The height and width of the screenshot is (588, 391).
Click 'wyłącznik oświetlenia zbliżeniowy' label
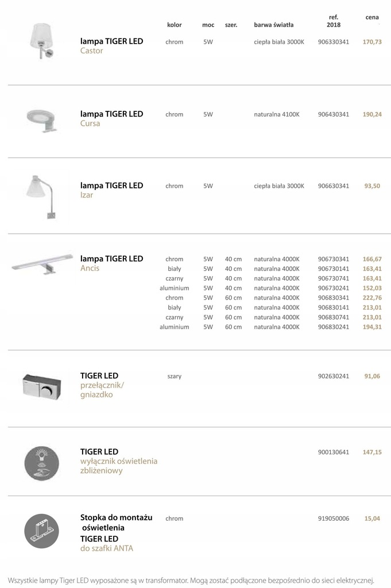tap(118, 466)
